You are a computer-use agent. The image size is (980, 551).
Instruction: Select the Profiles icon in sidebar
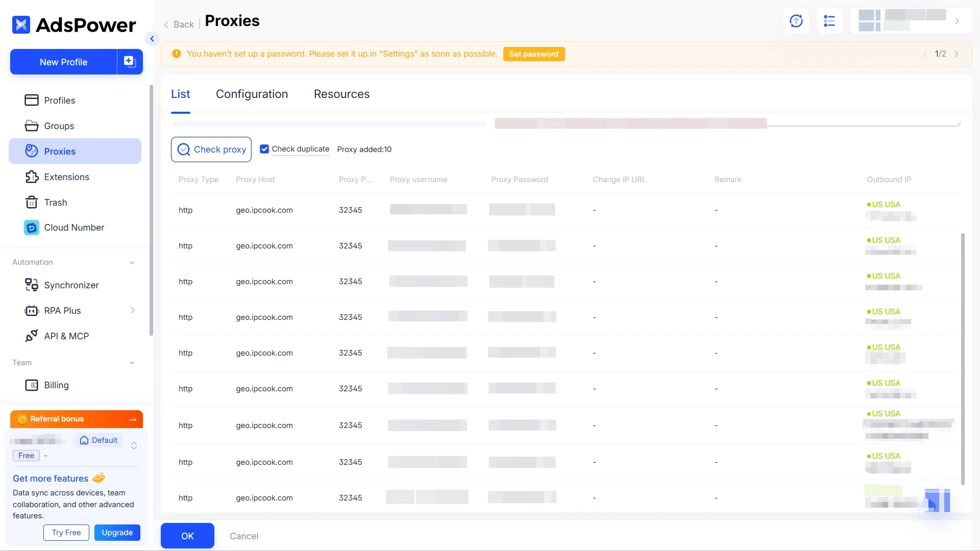(x=32, y=100)
